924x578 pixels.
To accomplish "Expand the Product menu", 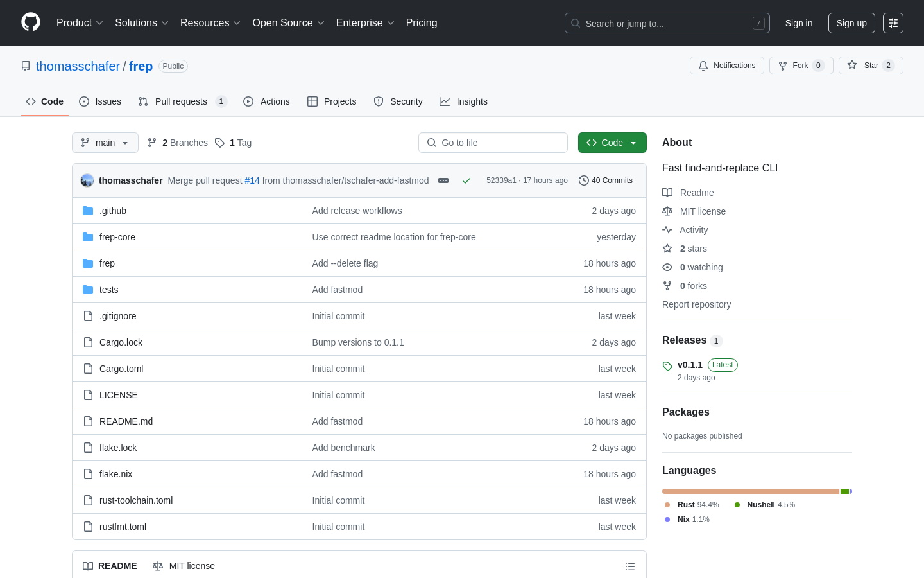I will tap(80, 23).
